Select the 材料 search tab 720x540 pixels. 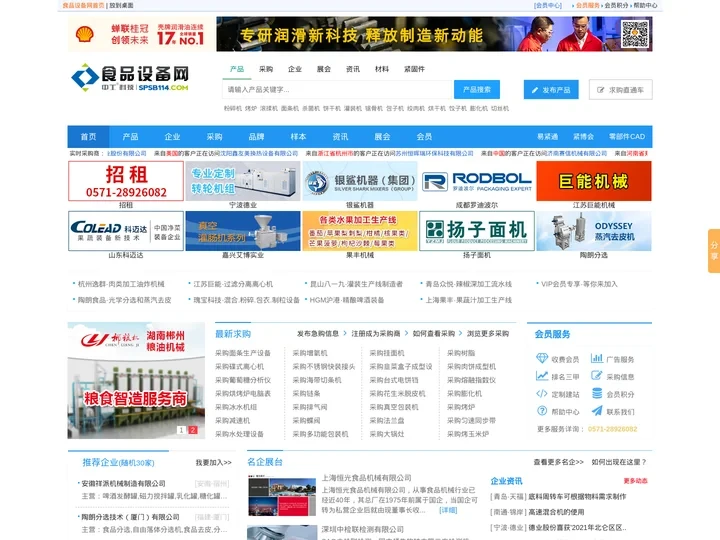pos(382,69)
